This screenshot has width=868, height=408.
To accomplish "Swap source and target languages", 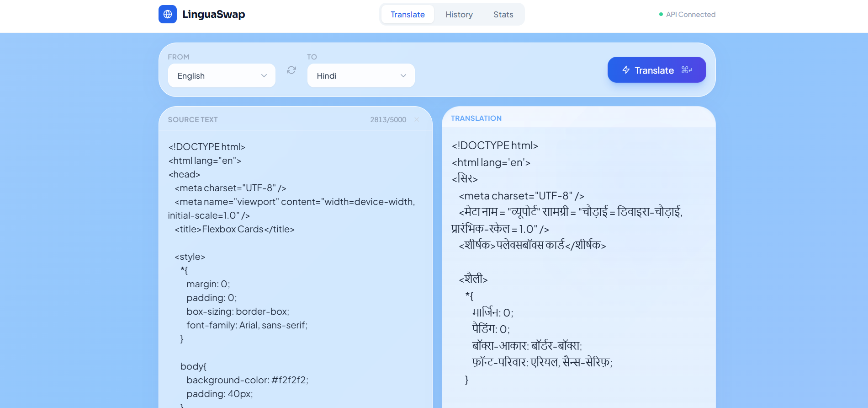I will point(291,70).
